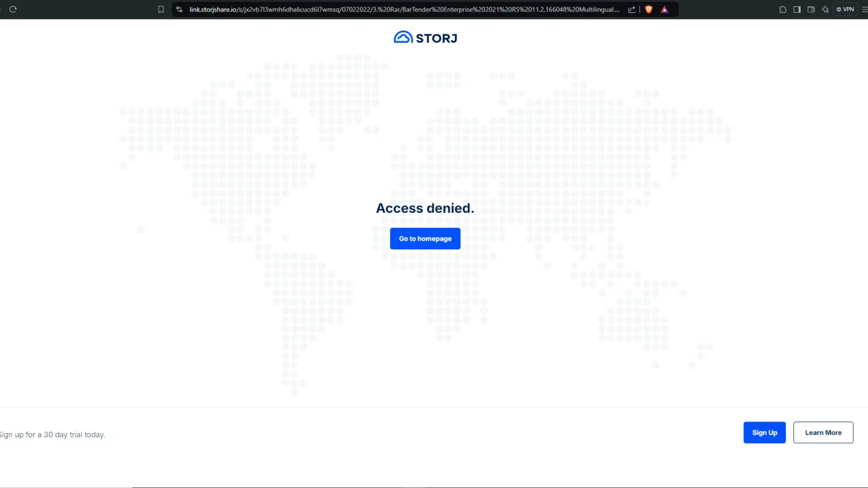This screenshot has width=868, height=488.
Task: Bookmark this page using the bookmark icon
Action: (x=161, y=9)
